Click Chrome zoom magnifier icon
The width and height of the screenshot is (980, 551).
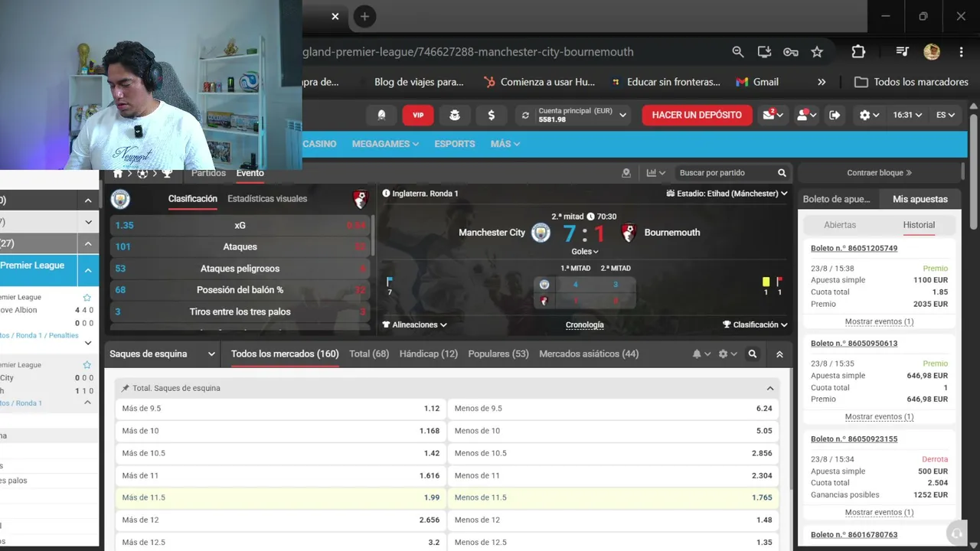pyautogui.click(x=738, y=52)
